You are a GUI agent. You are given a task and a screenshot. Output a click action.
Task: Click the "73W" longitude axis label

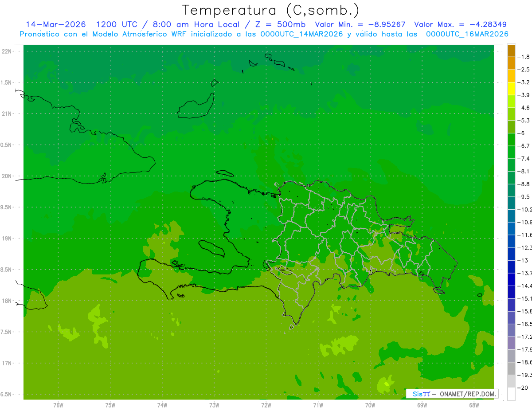coord(214,405)
